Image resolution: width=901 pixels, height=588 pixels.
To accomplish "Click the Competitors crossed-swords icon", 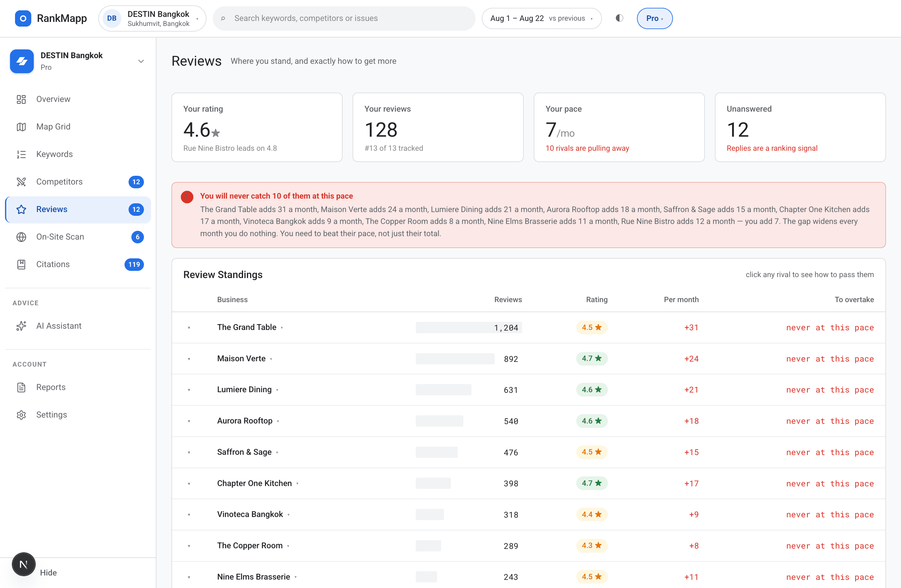I will coord(21,182).
